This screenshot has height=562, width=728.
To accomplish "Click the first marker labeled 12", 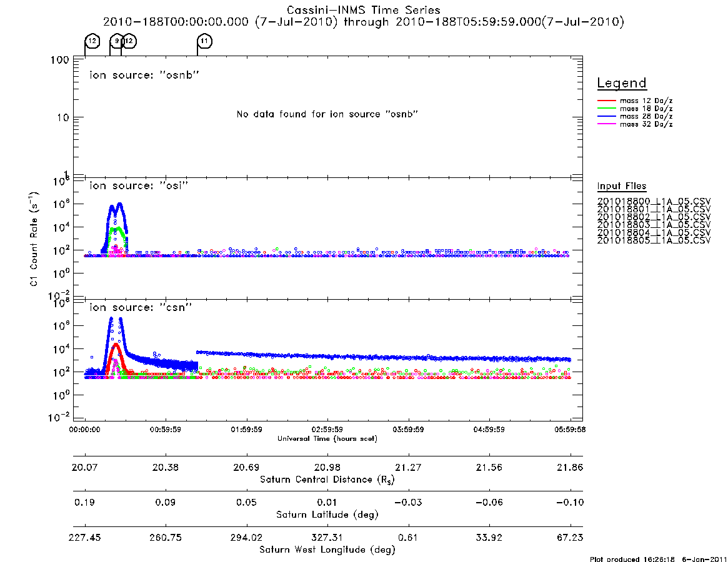I will (92, 41).
